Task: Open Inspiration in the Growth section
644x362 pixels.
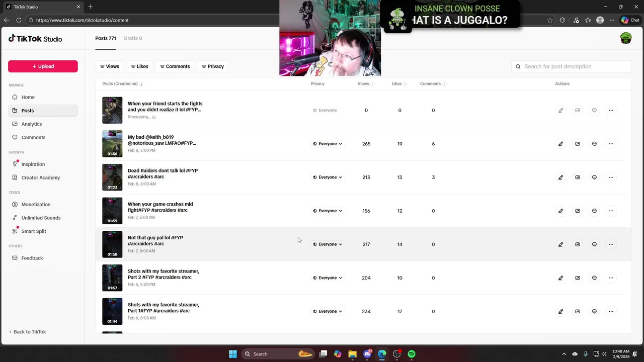Action: 43,164
